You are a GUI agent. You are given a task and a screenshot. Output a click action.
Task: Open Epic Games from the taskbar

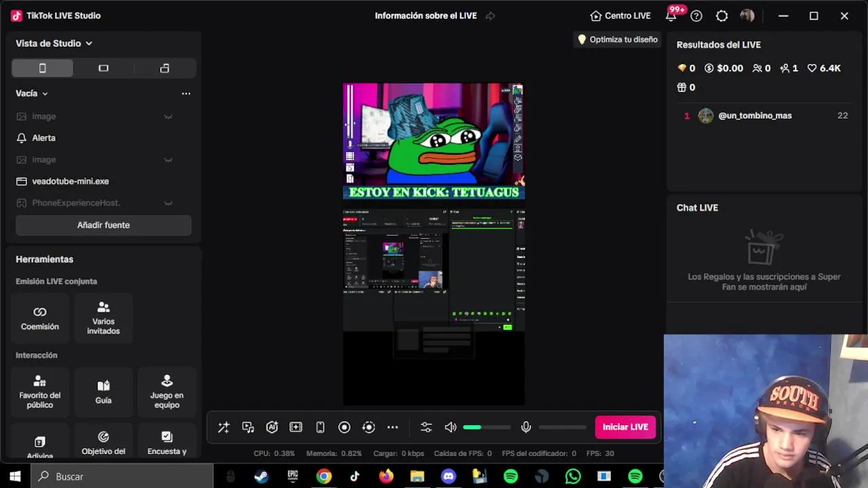point(292,476)
